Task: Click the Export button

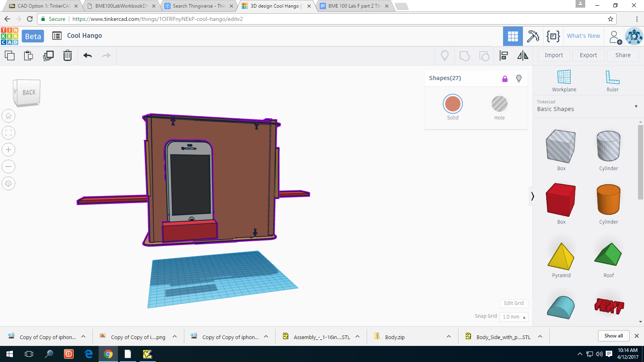Action: pos(588,56)
